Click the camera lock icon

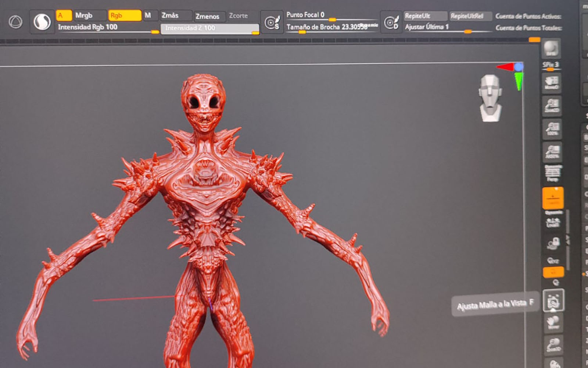553,243
